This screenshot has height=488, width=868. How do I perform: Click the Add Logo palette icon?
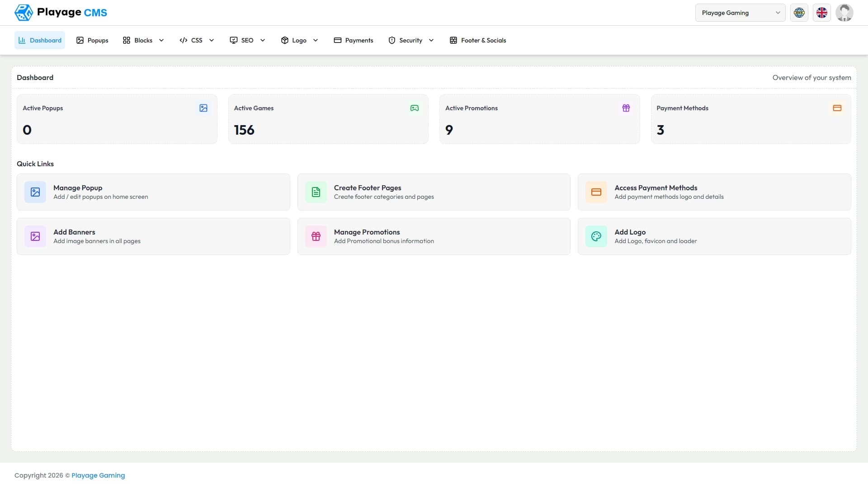point(596,236)
